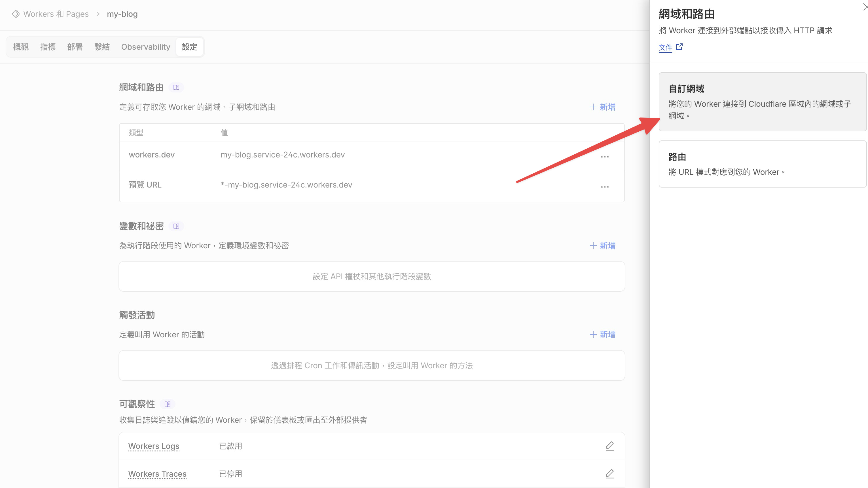This screenshot has height=488, width=868.
Task: Switch to the 部署 tab
Action: 75,47
